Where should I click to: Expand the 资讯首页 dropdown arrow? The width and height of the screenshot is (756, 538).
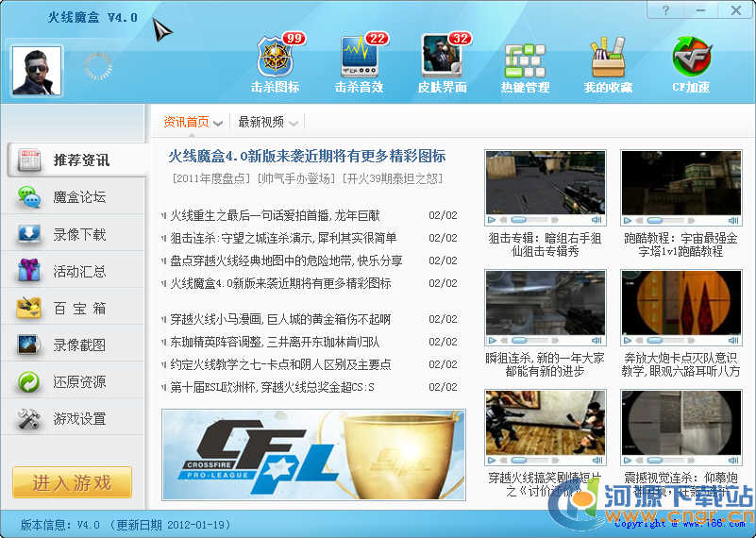[x=218, y=124]
